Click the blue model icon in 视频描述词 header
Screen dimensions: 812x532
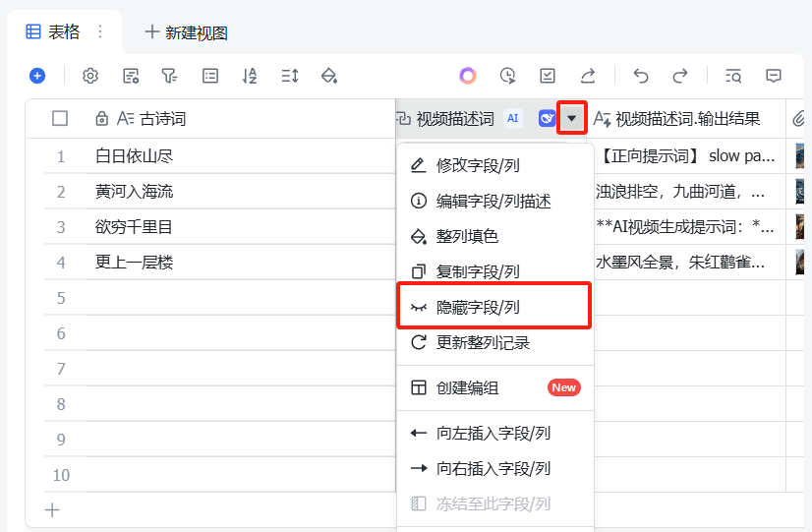(547, 119)
